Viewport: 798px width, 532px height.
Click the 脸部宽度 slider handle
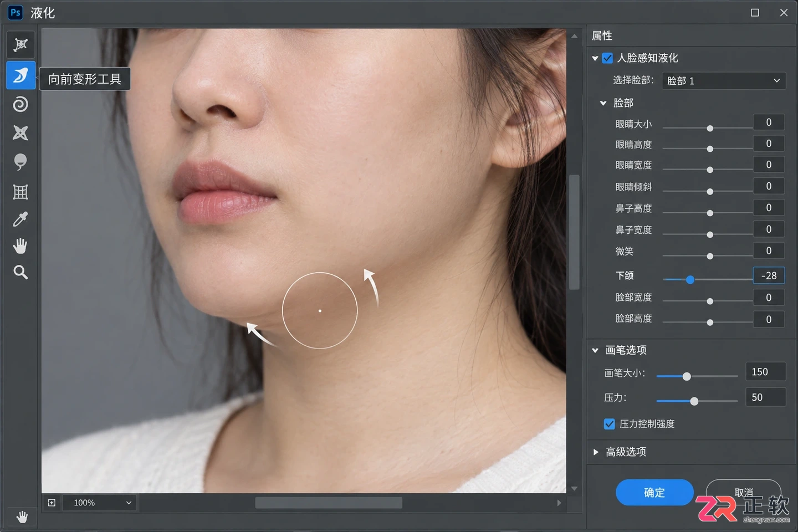pyautogui.click(x=710, y=301)
